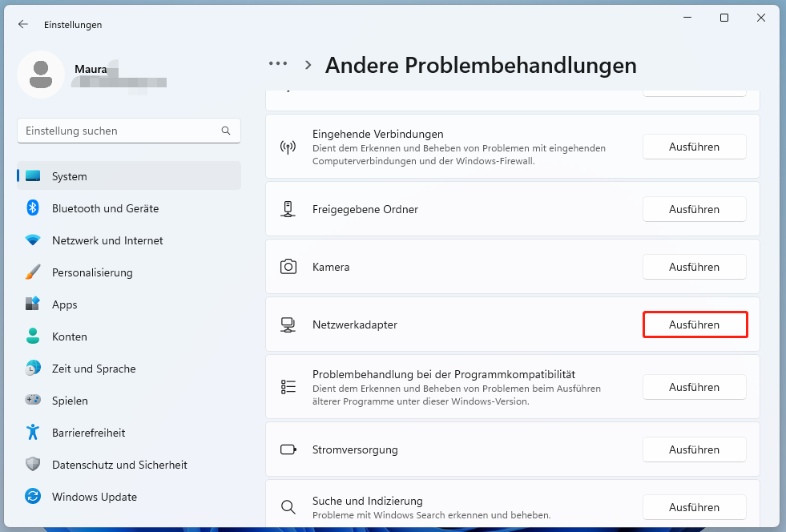Click the gamepad icon for Spielen

click(33, 400)
